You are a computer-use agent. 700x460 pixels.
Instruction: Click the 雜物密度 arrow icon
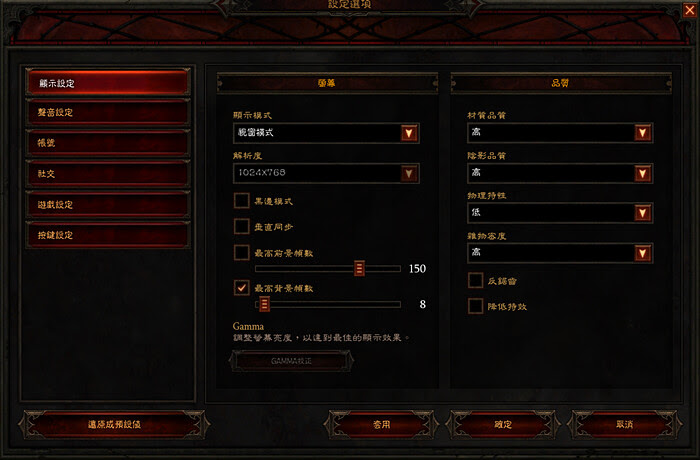point(642,253)
